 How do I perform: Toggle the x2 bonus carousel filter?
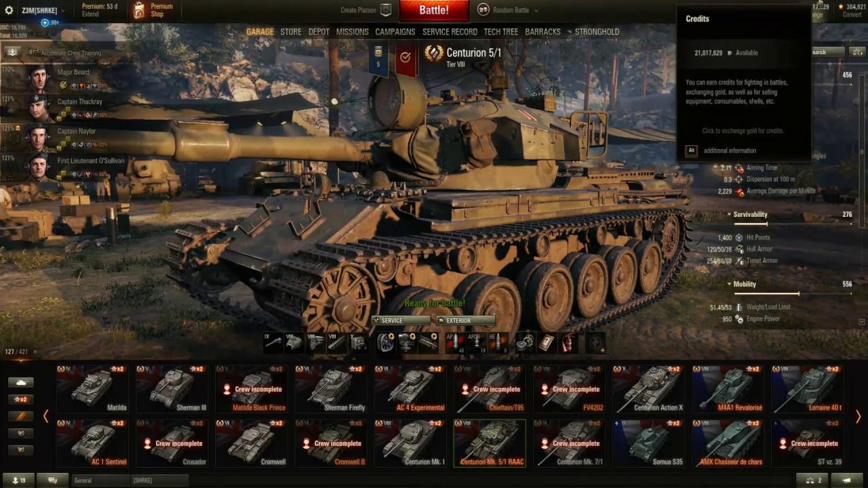tap(20, 399)
